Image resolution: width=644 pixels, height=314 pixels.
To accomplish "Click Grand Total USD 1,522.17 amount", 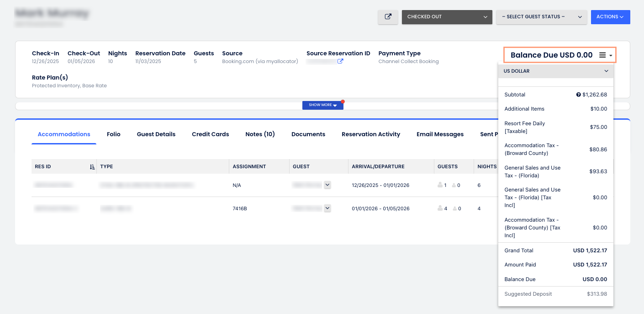I will click(590, 250).
